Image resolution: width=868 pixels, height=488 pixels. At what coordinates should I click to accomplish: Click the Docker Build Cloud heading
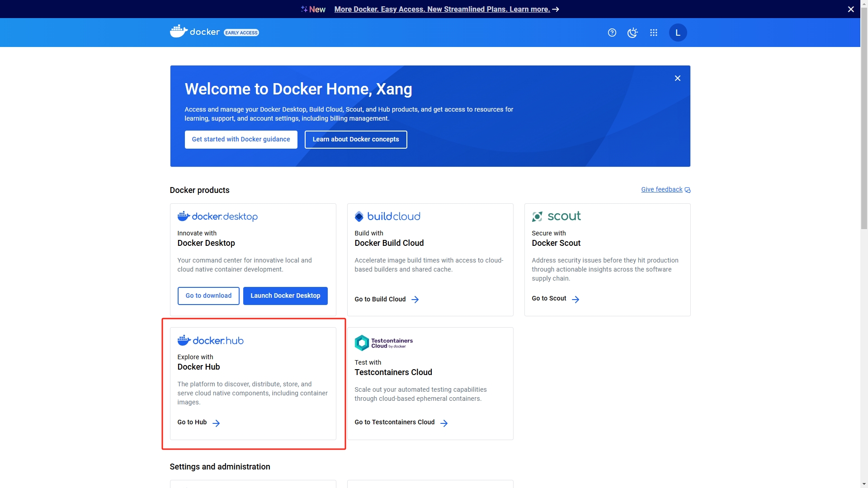click(x=389, y=243)
